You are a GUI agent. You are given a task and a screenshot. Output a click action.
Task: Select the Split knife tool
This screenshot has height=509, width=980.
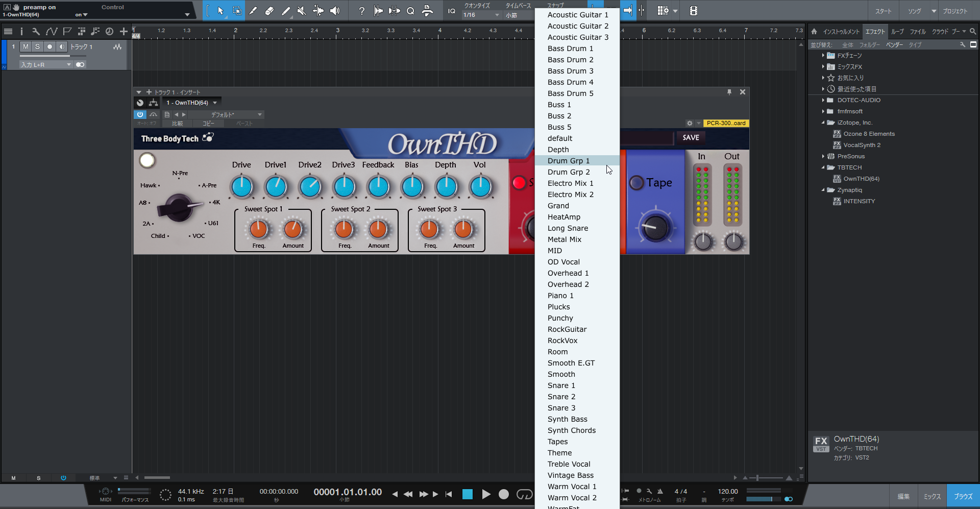[253, 11]
